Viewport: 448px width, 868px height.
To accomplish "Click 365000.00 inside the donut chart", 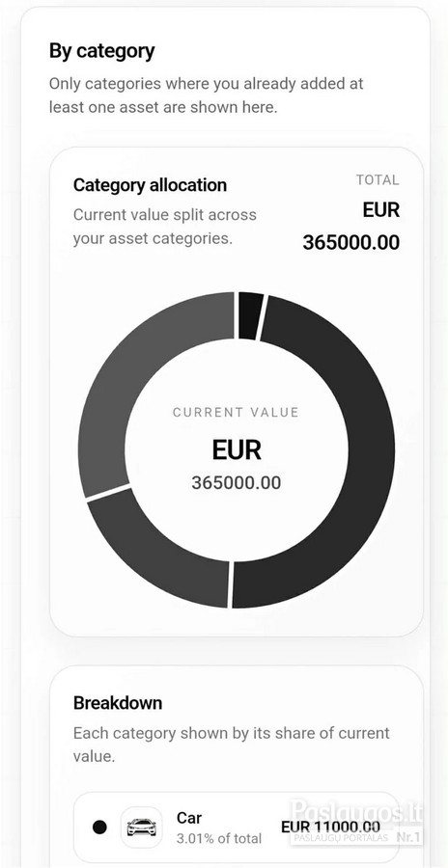I will [237, 483].
